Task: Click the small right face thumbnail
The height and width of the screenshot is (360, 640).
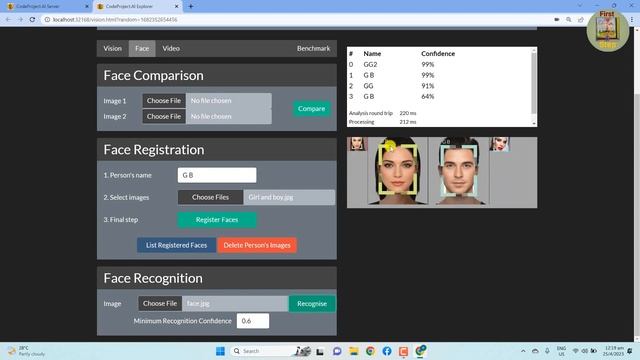Action: [x=500, y=144]
